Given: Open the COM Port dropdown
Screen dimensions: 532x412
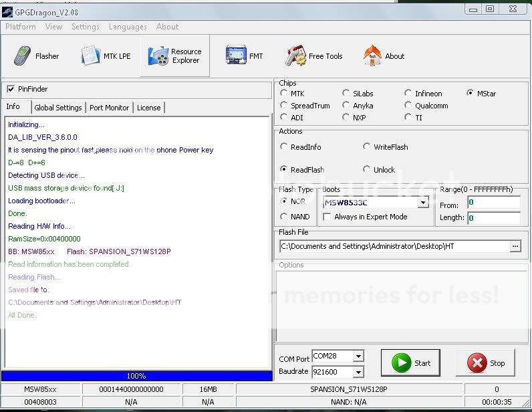Looking at the screenshot, I should pos(358,356).
